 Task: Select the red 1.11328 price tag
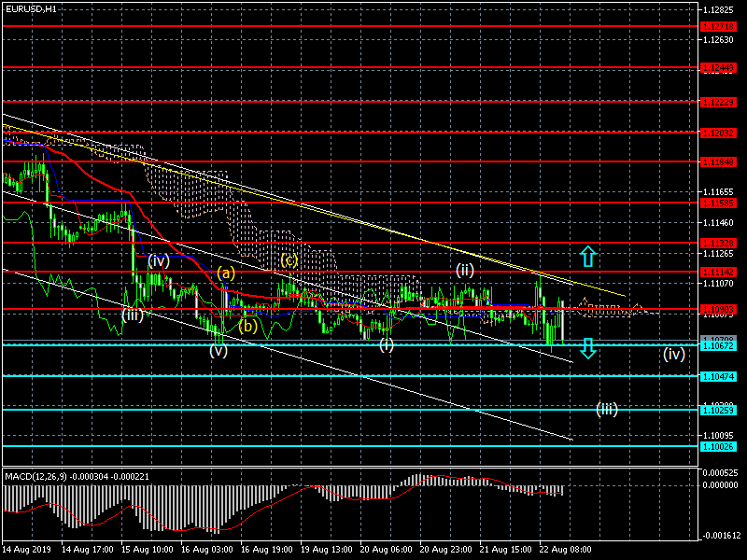pos(718,244)
